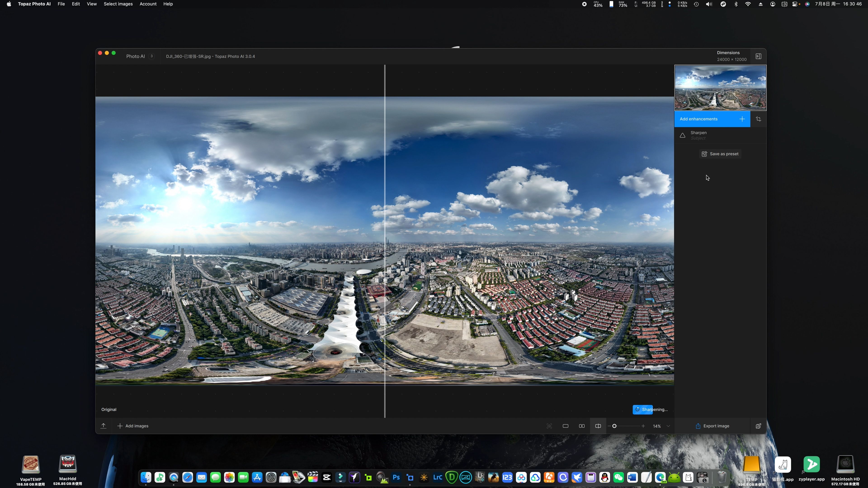Click the Save as preset option
The image size is (868, 488).
pos(720,154)
